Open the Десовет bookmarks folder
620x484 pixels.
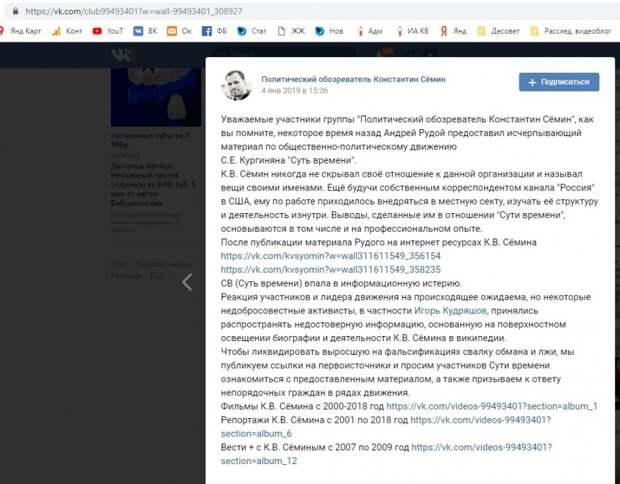tap(498, 31)
